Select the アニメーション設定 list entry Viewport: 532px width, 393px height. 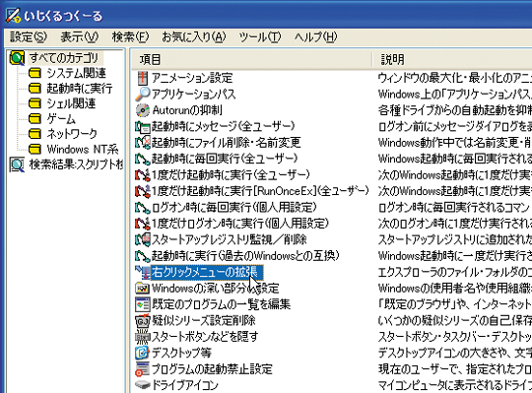(192, 78)
